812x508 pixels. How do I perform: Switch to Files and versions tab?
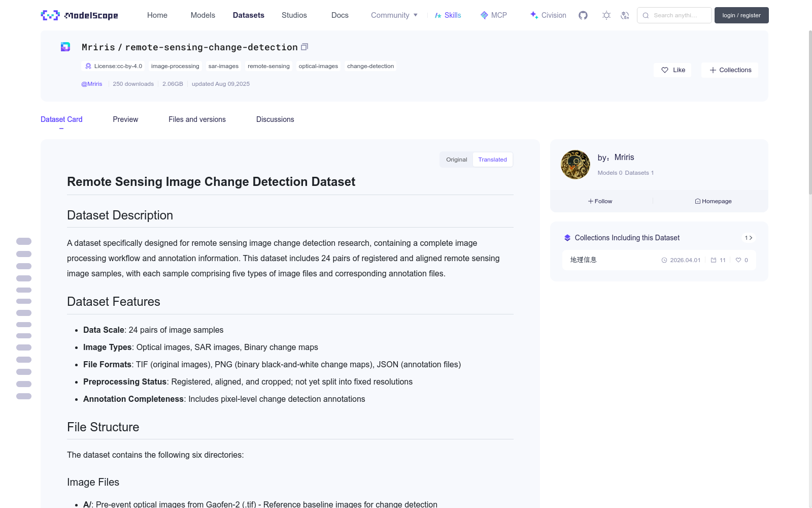pyautogui.click(x=197, y=119)
